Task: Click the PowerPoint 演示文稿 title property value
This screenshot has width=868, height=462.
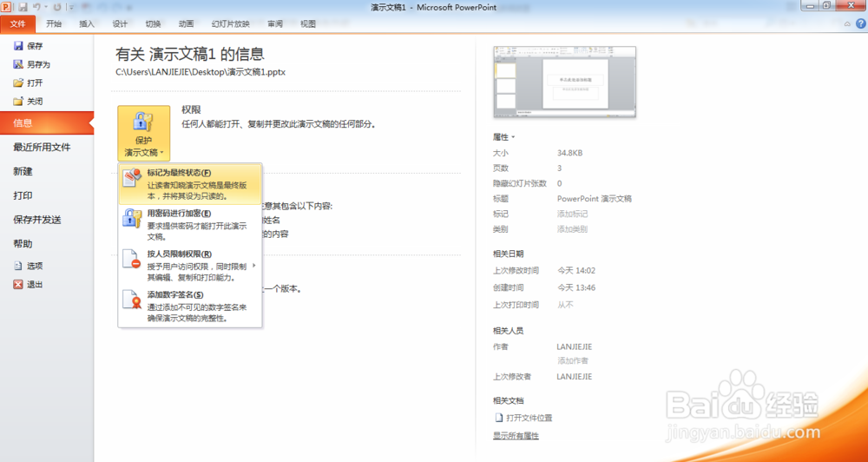Action: pyautogui.click(x=595, y=198)
